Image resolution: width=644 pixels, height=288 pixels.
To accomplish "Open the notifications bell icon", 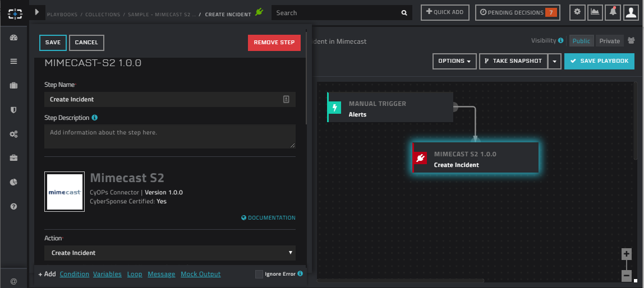I will [613, 12].
